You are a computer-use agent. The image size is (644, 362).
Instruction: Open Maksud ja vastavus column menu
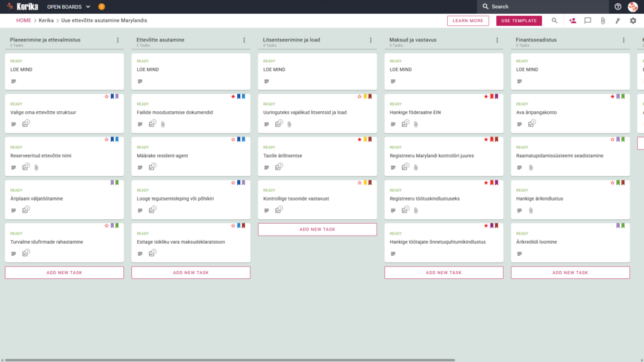497,40
